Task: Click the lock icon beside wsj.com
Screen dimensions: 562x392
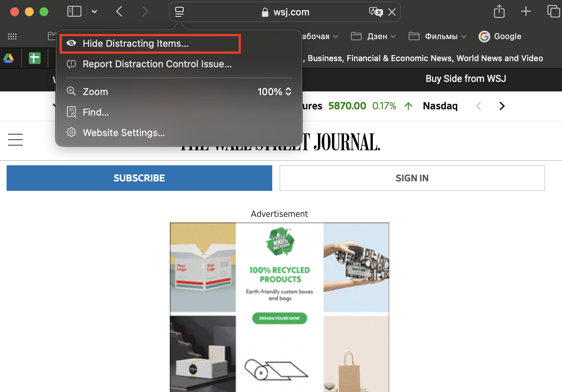Action: (x=265, y=12)
